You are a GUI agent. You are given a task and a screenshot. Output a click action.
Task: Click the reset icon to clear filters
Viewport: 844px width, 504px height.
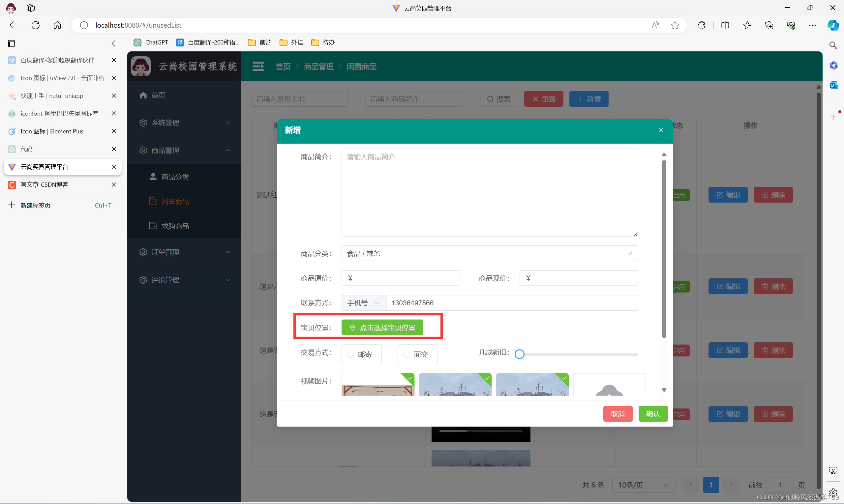543,98
